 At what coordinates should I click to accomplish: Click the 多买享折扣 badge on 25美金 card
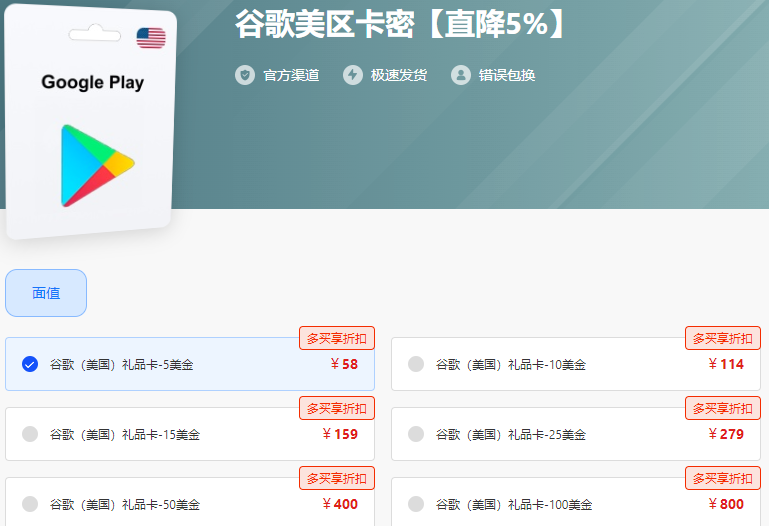click(x=723, y=408)
